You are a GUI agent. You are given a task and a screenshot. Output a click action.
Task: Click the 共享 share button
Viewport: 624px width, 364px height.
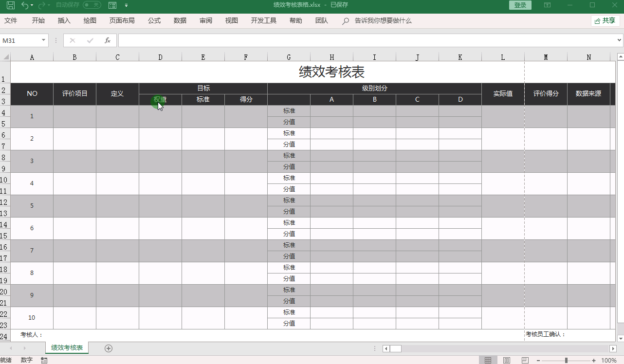click(x=606, y=20)
